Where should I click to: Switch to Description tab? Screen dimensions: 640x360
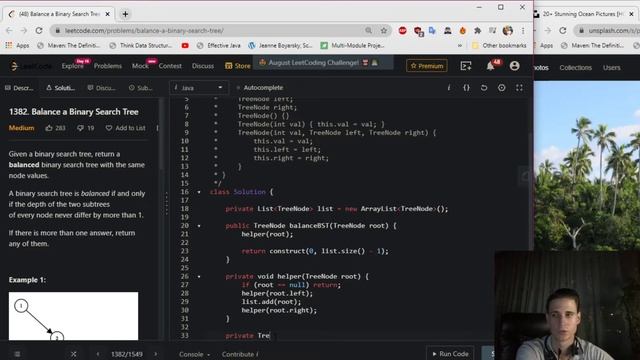19,88
